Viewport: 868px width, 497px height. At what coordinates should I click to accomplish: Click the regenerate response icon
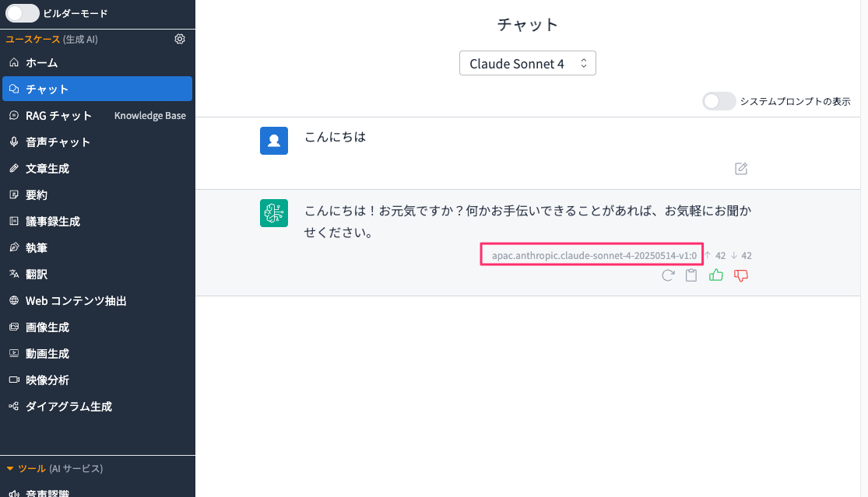tap(667, 275)
